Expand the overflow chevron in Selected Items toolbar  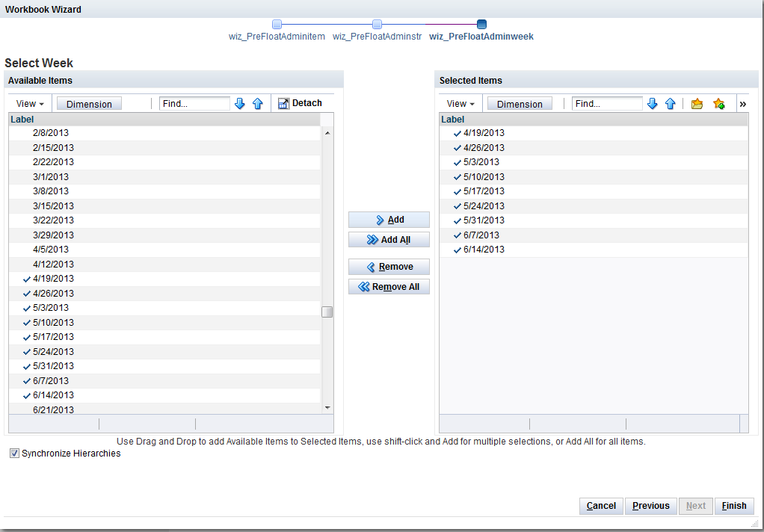742,104
